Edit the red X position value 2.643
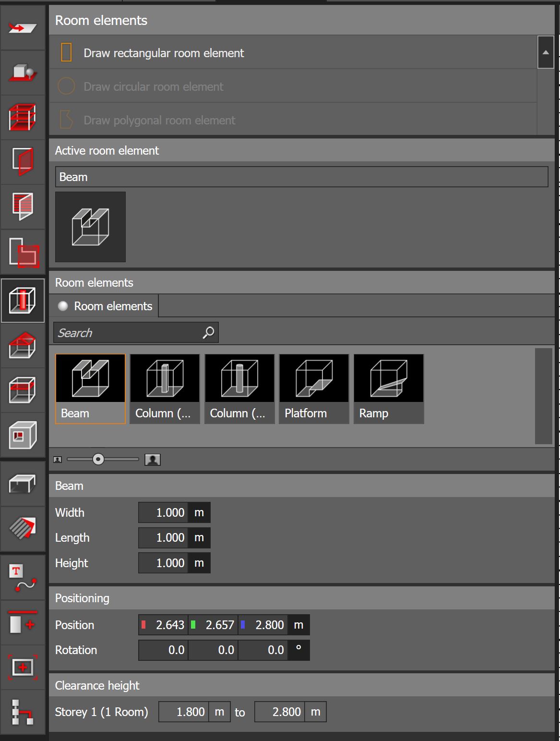This screenshot has height=741, width=560. pyautogui.click(x=163, y=625)
